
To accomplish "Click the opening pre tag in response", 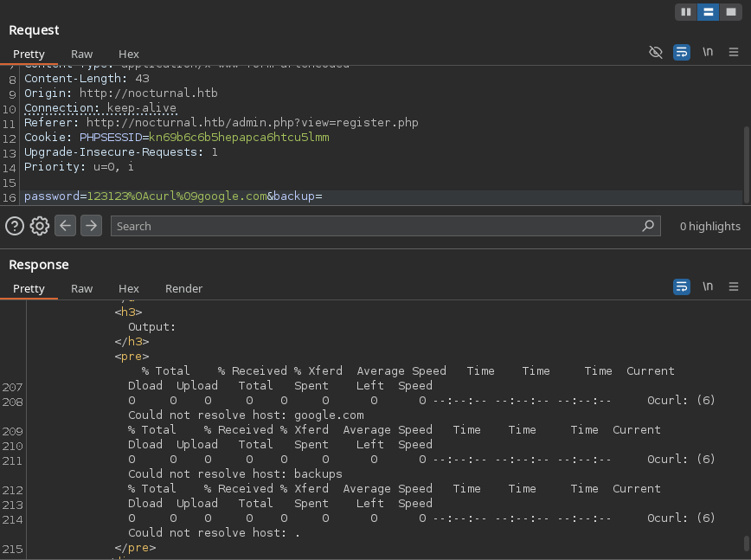I will 132,357.
